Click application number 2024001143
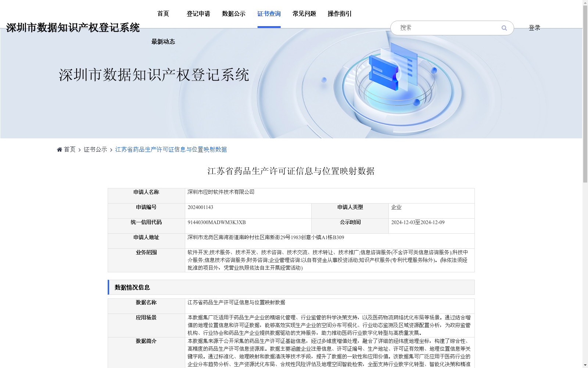This screenshot has width=588, height=368. (x=200, y=207)
